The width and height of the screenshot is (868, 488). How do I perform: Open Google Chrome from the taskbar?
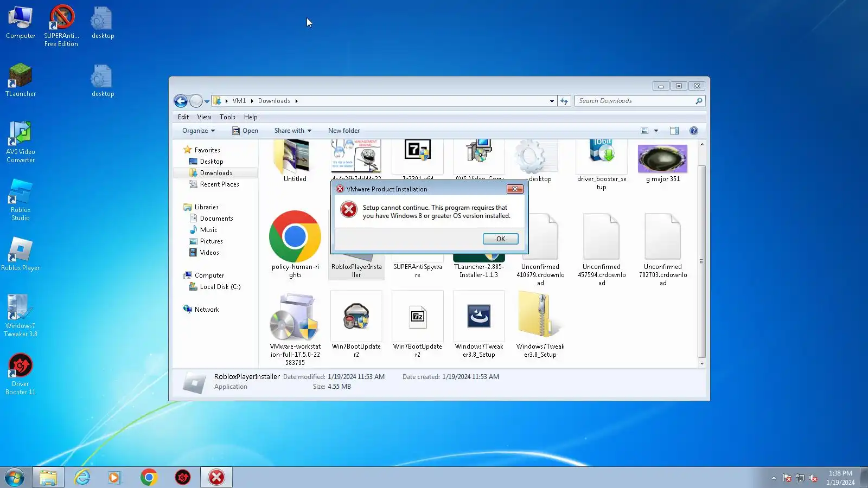pyautogui.click(x=149, y=477)
